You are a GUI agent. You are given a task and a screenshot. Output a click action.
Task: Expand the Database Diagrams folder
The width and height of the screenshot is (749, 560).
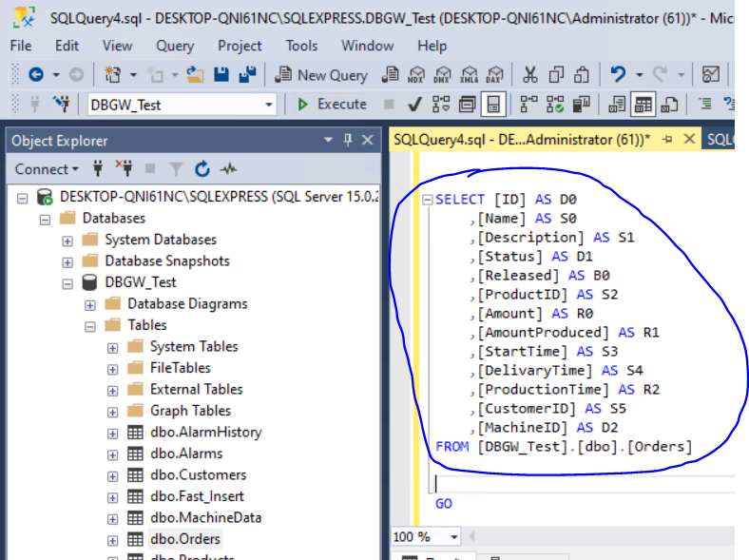pyautogui.click(x=89, y=305)
